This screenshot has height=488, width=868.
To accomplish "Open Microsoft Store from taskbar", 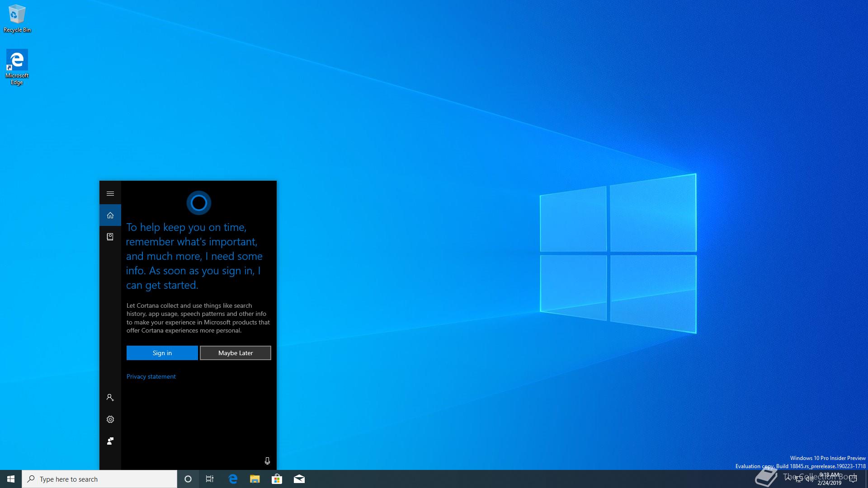I will (277, 479).
